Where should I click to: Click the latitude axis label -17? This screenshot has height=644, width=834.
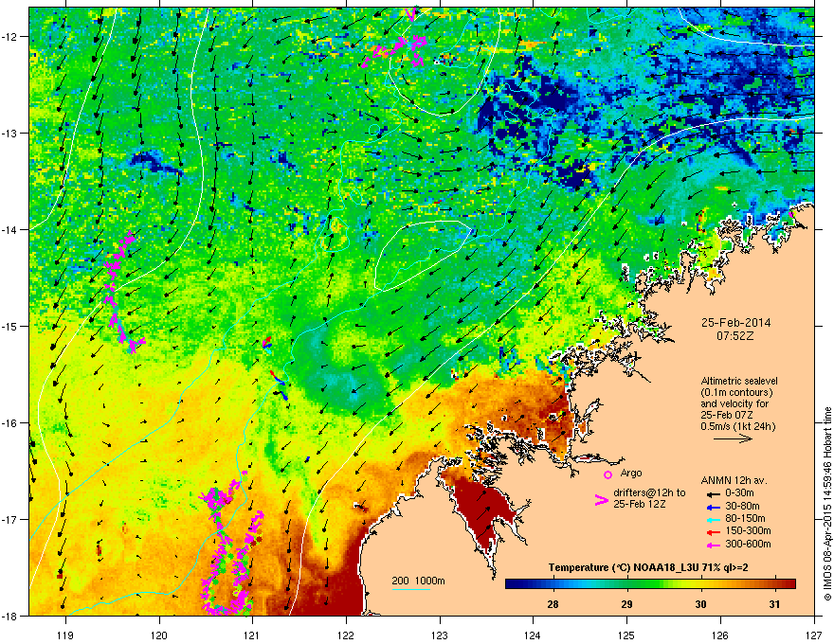pyautogui.click(x=10, y=519)
